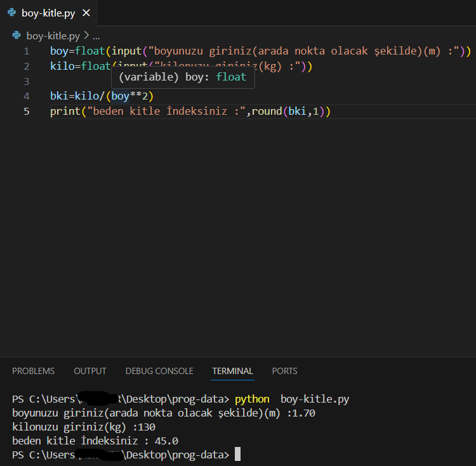
Task: Click the round function in line 5
Action: 267,112
